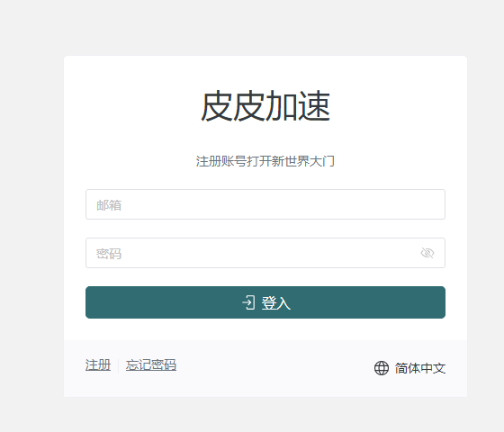Viewport: 504px width, 432px height.
Task: Click the 登入 text on the teal button
Action: click(x=275, y=302)
